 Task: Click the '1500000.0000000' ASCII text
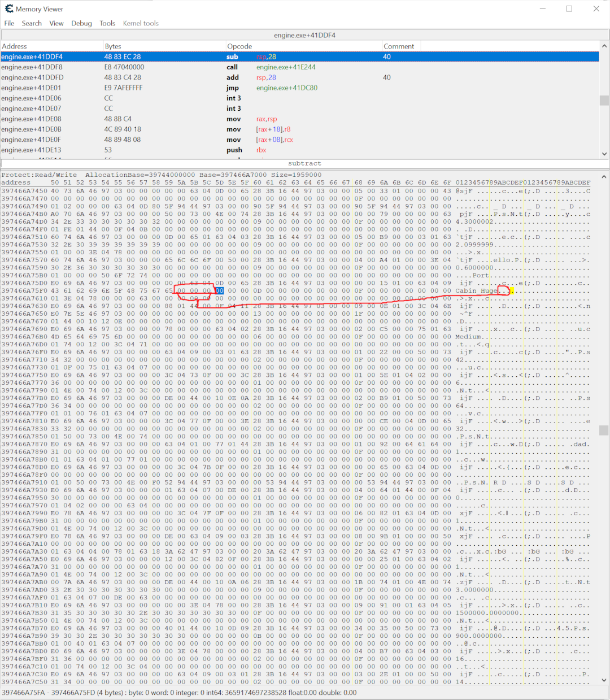[x=487, y=613]
